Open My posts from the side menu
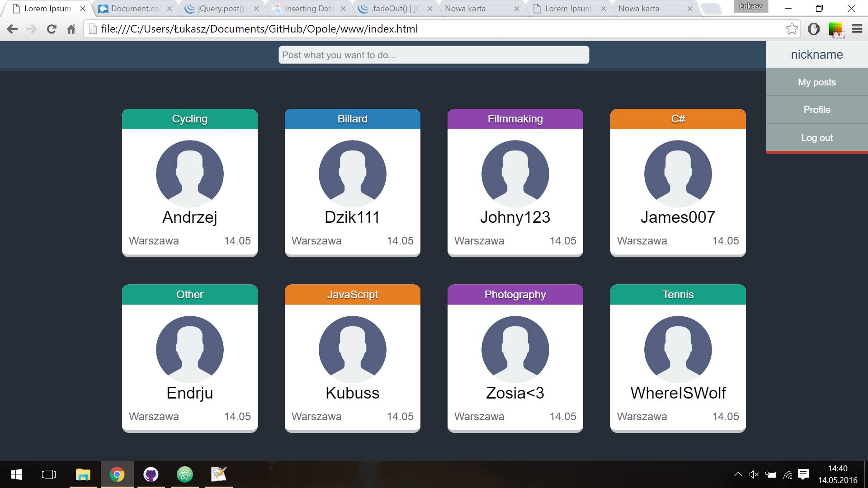 (816, 82)
